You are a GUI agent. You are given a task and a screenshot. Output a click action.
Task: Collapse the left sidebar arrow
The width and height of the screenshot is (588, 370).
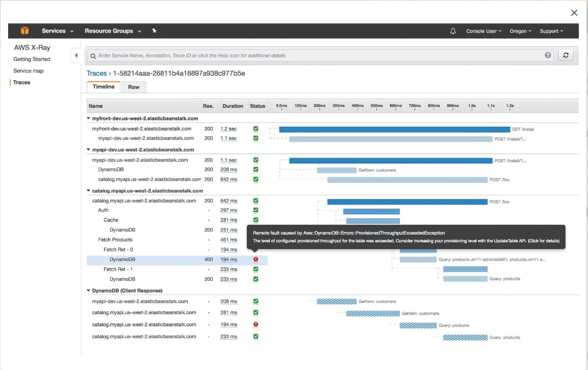(x=76, y=55)
